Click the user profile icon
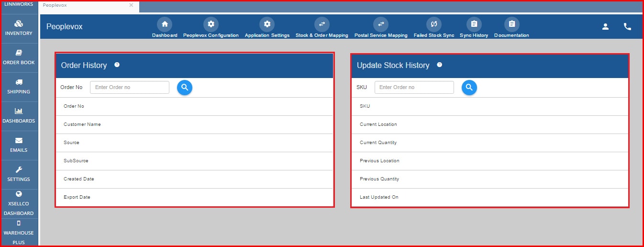 [605, 27]
